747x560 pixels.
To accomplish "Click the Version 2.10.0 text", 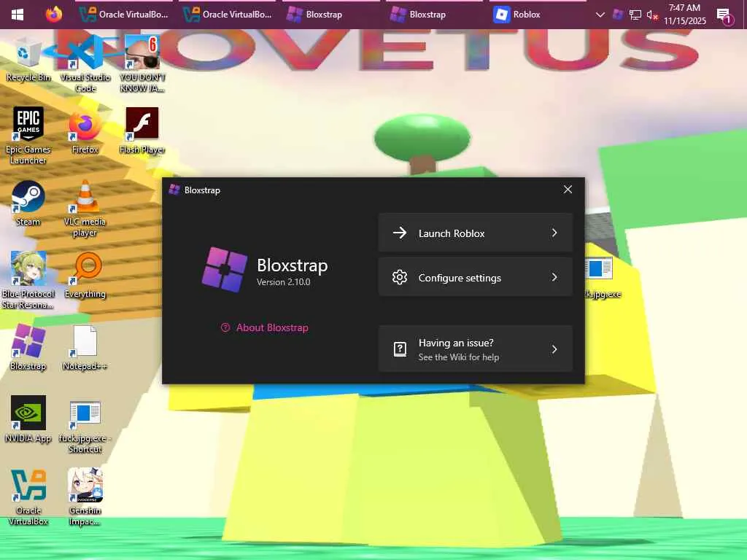I will click(284, 282).
